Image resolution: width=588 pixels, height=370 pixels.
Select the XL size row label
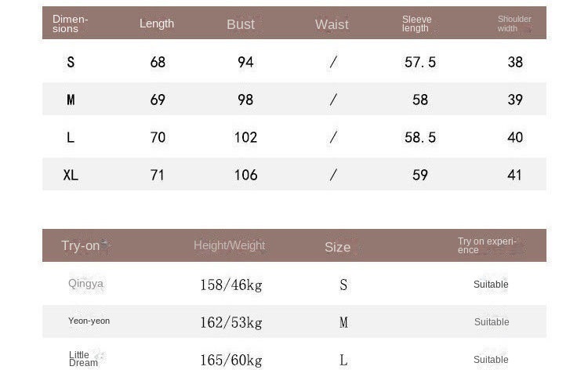tap(71, 175)
